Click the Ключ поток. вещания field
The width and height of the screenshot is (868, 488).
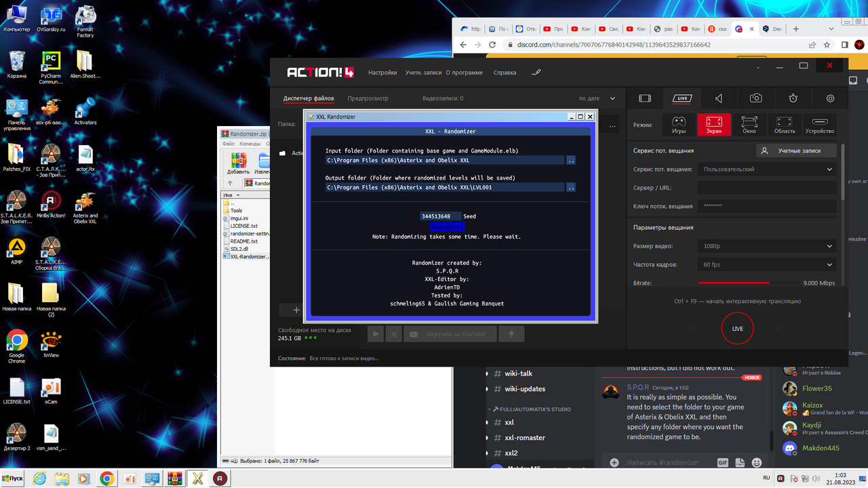pyautogui.click(x=766, y=206)
